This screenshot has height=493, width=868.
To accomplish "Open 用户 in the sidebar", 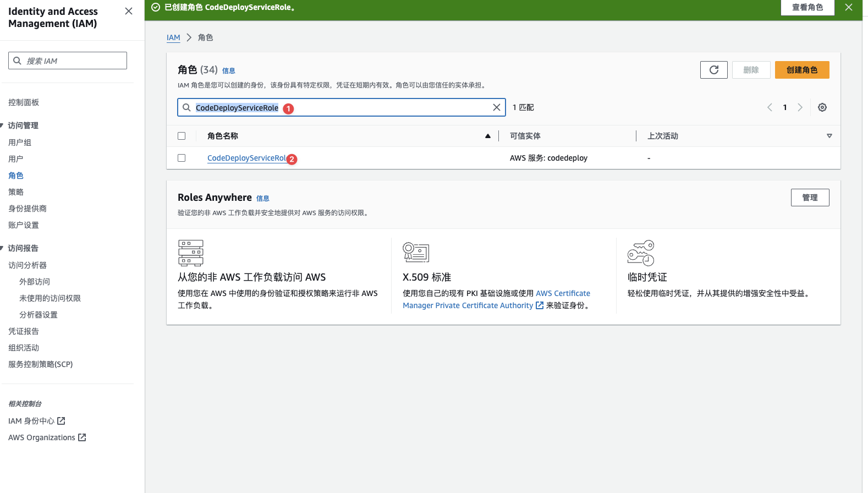I will tap(16, 159).
